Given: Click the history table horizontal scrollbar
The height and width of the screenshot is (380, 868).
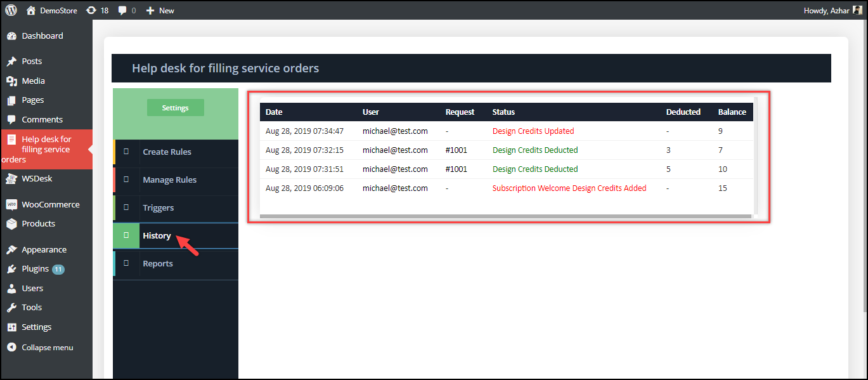Looking at the screenshot, I should coord(505,216).
